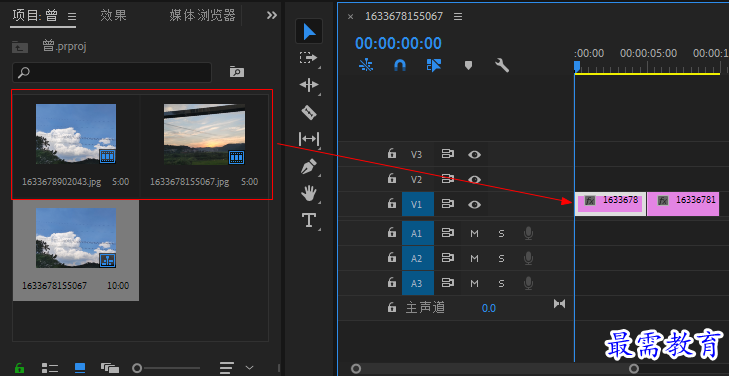Open timeline display settings wrench
This screenshot has width=729, height=376.
tap(502, 65)
